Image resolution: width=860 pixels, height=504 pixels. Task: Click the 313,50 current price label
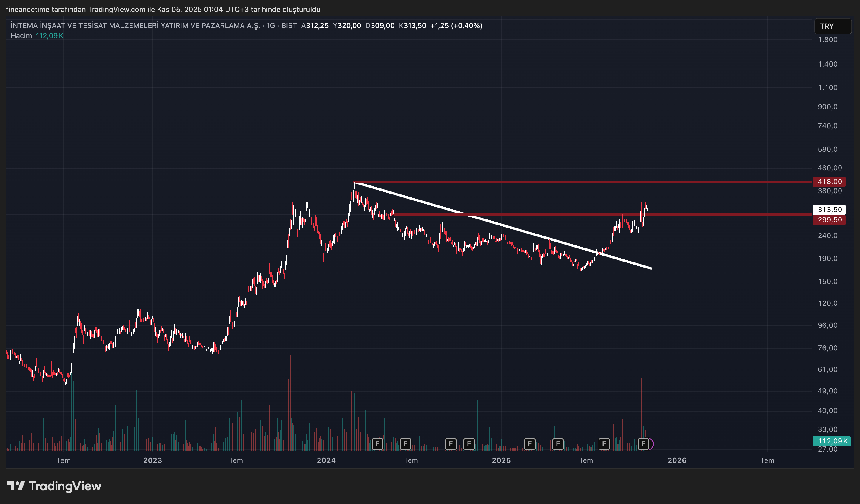(829, 210)
